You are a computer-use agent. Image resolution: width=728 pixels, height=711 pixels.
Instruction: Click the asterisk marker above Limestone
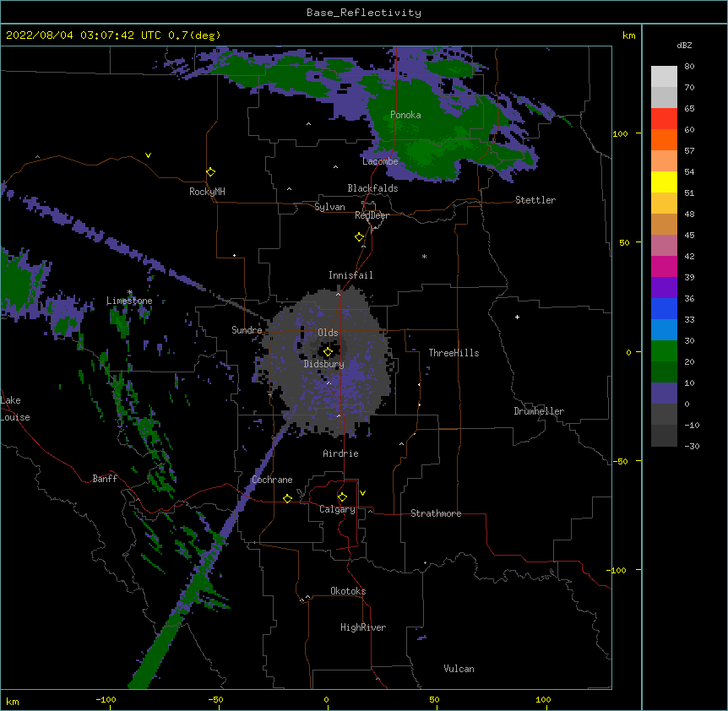tap(130, 292)
